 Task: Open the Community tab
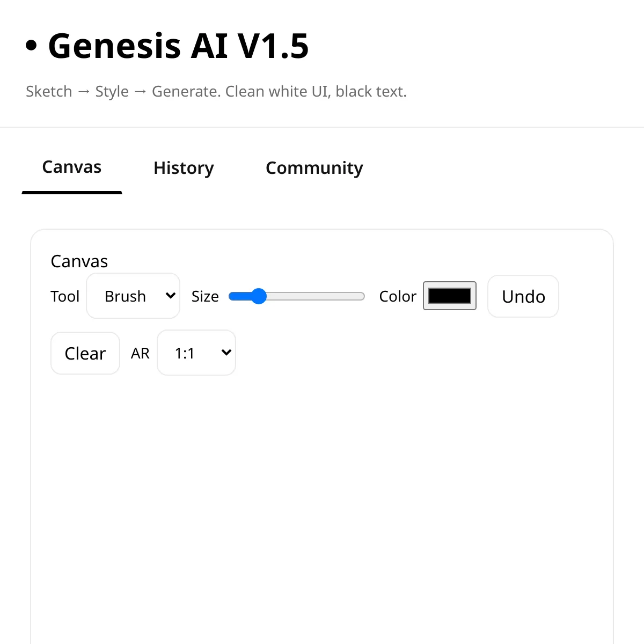[314, 168]
